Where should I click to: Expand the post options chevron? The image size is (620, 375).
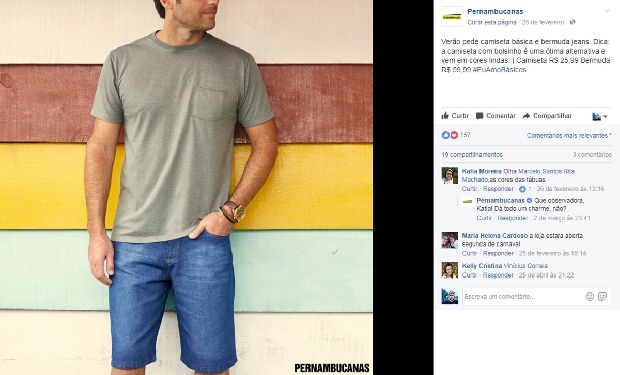607,11
